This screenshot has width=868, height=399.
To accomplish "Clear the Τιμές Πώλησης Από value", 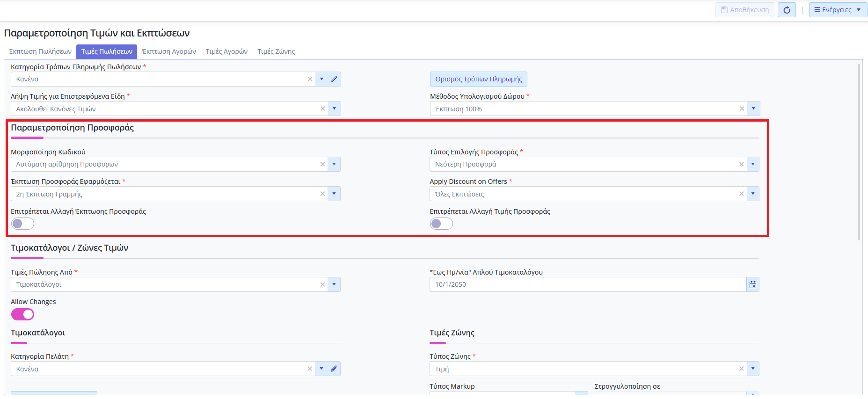I will (322, 284).
